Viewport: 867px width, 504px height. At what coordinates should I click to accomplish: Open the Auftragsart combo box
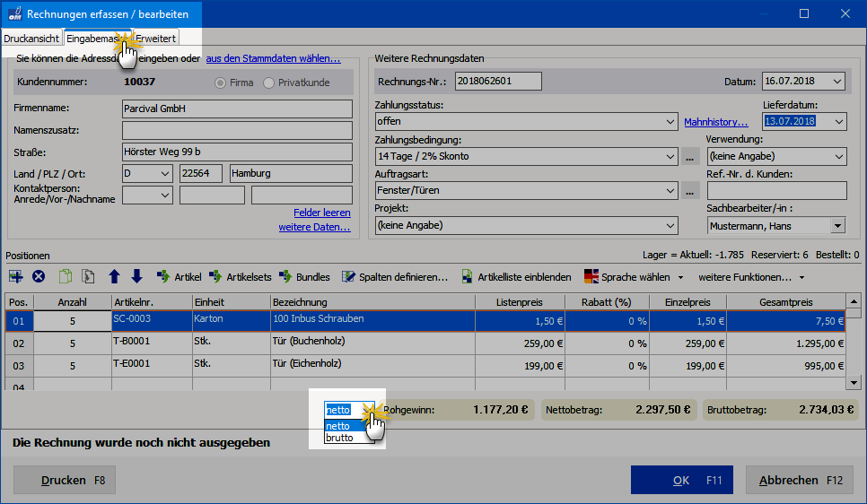[x=526, y=191]
